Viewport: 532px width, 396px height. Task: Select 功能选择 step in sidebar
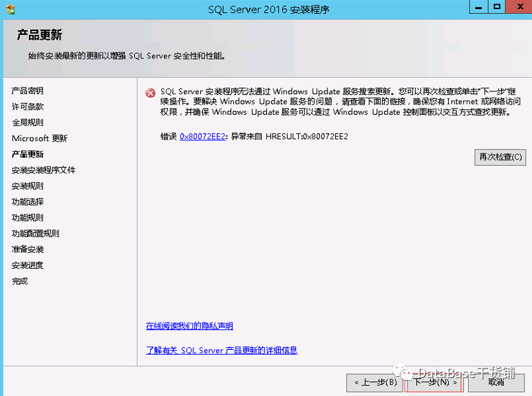click(x=28, y=201)
